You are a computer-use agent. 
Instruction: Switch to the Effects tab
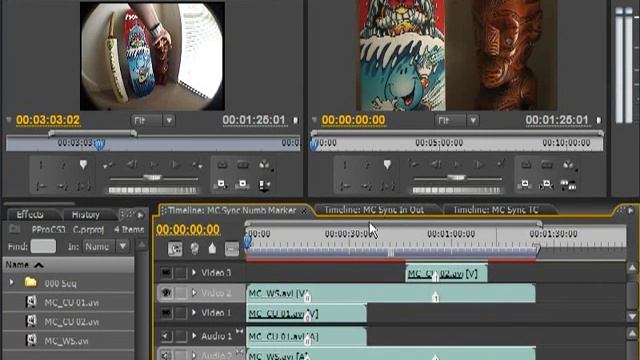click(30, 215)
